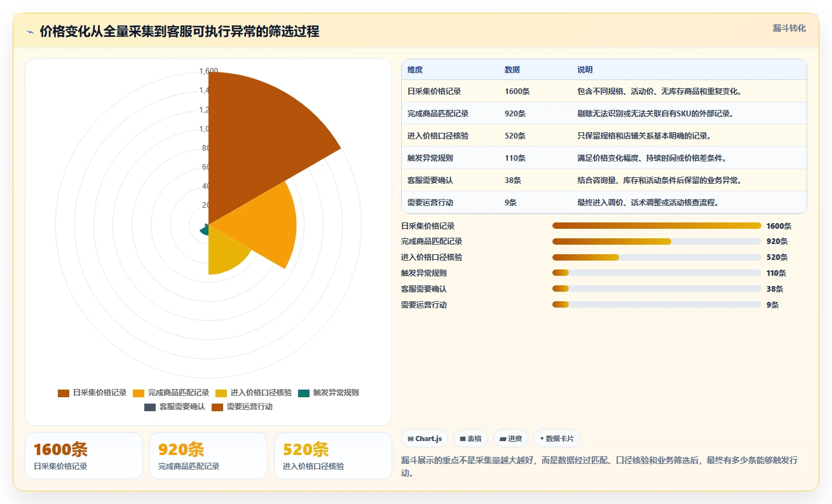Image resolution: width=832 pixels, height=504 pixels.
Task: Click the 520条 data card
Action: pos(333,456)
